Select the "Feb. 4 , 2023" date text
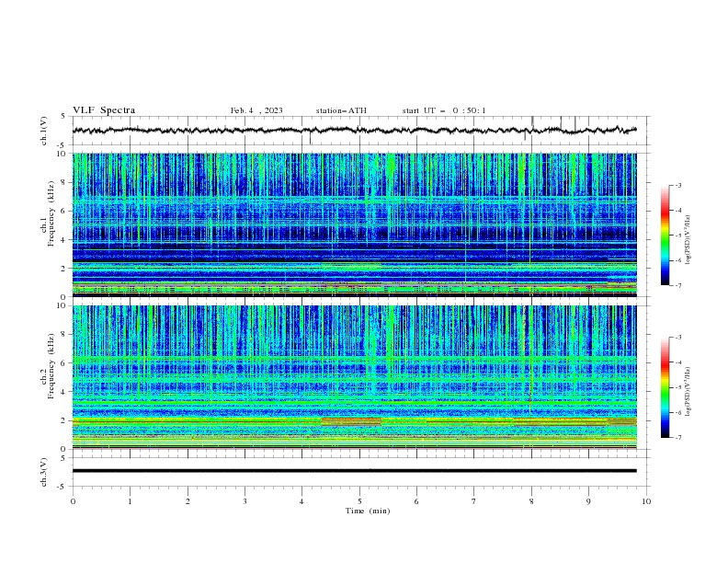 [256, 110]
